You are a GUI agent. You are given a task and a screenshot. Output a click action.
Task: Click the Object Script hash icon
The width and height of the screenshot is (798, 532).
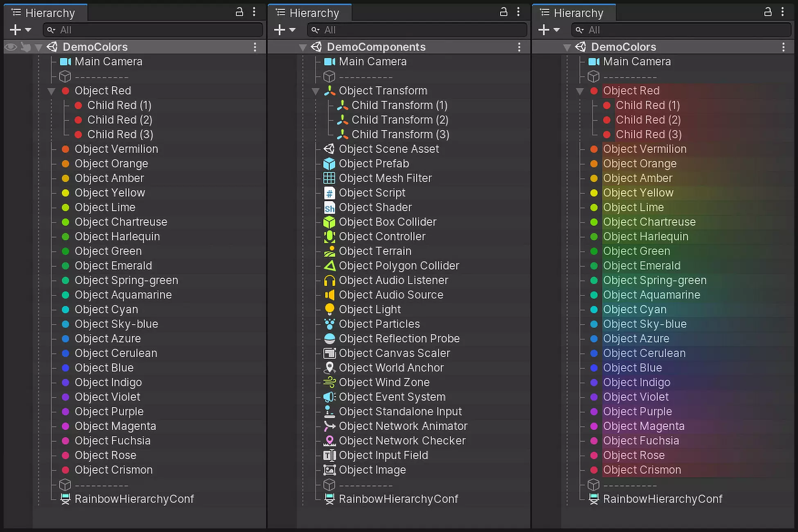click(x=329, y=193)
